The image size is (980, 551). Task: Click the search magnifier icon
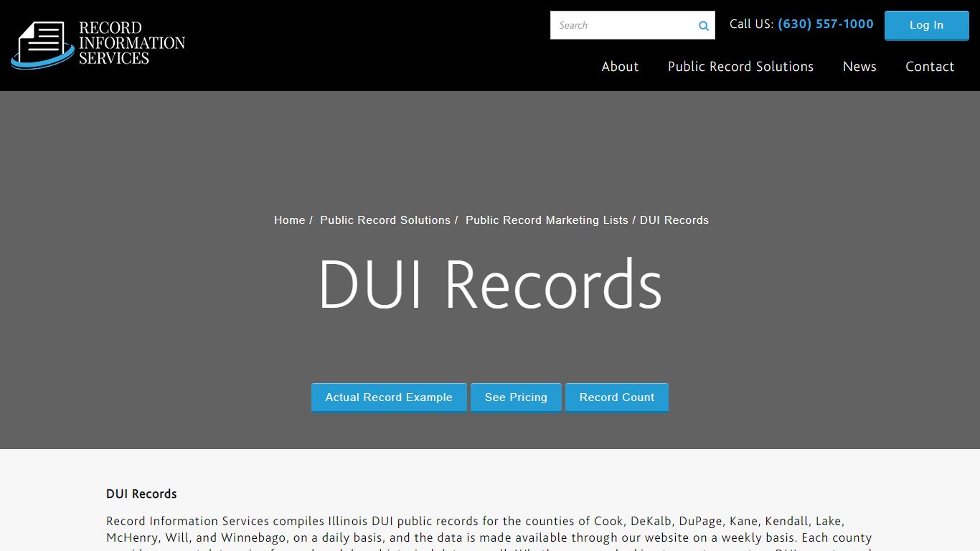pyautogui.click(x=704, y=26)
